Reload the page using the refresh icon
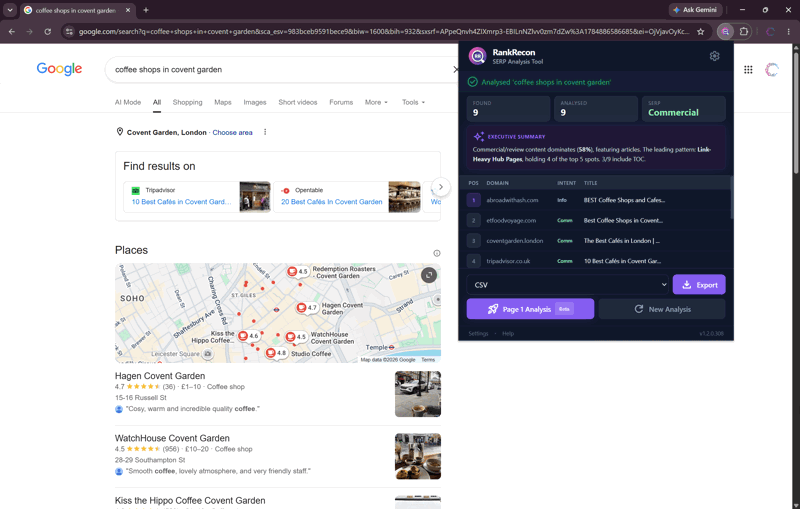The width and height of the screenshot is (800, 509). (47, 32)
